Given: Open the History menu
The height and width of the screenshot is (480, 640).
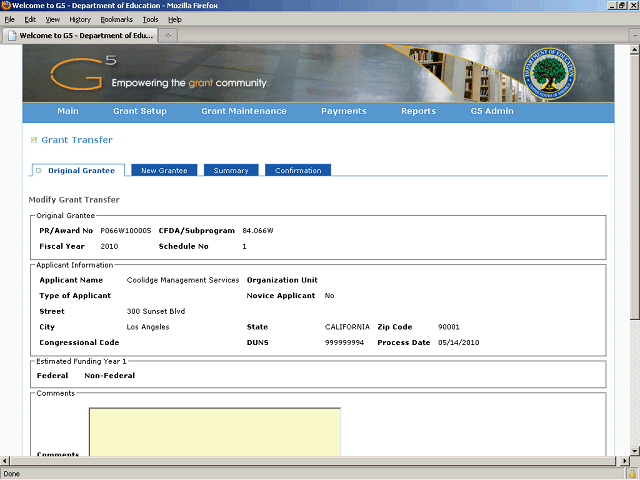Looking at the screenshot, I should (80, 20).
